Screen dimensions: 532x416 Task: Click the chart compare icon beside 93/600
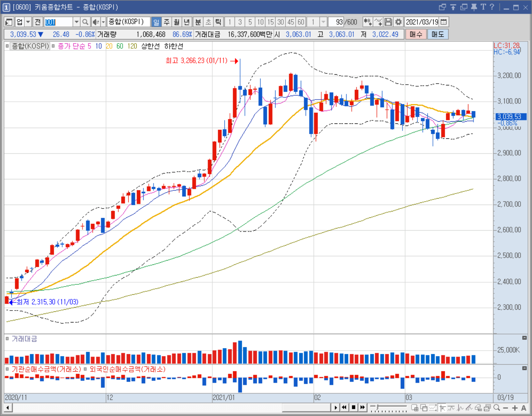pos(367,22)
